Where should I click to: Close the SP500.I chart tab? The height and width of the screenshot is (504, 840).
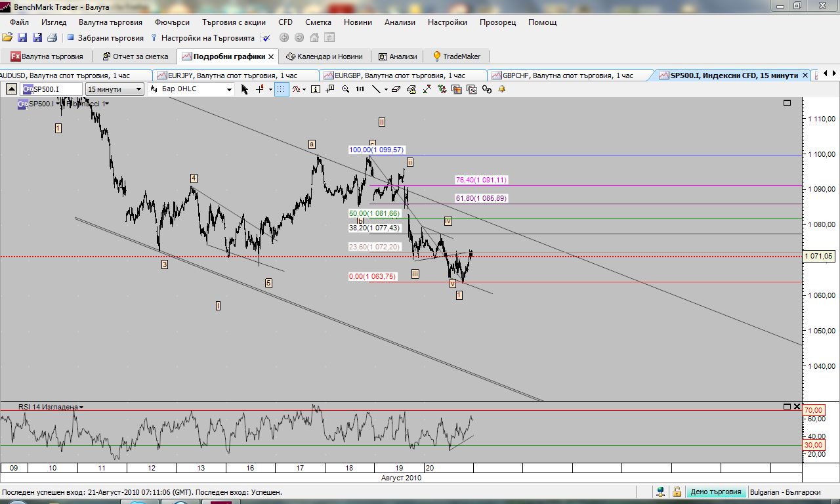coord(805,75)
